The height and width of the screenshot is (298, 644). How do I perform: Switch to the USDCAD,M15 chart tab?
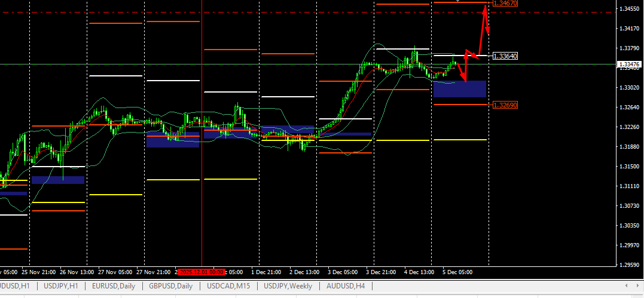click(x=228, y=285)
